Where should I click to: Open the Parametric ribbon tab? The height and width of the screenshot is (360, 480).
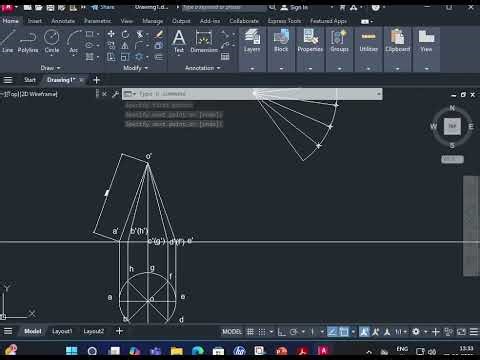(98, 21)
